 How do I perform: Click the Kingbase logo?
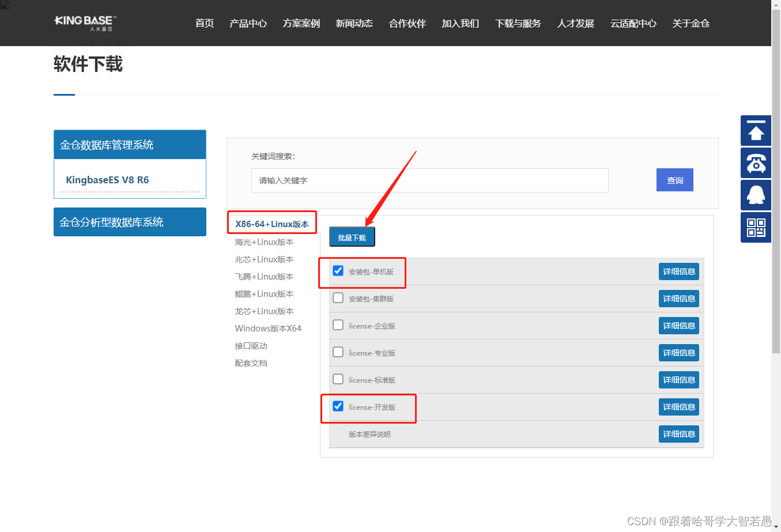tap(85, 23)
